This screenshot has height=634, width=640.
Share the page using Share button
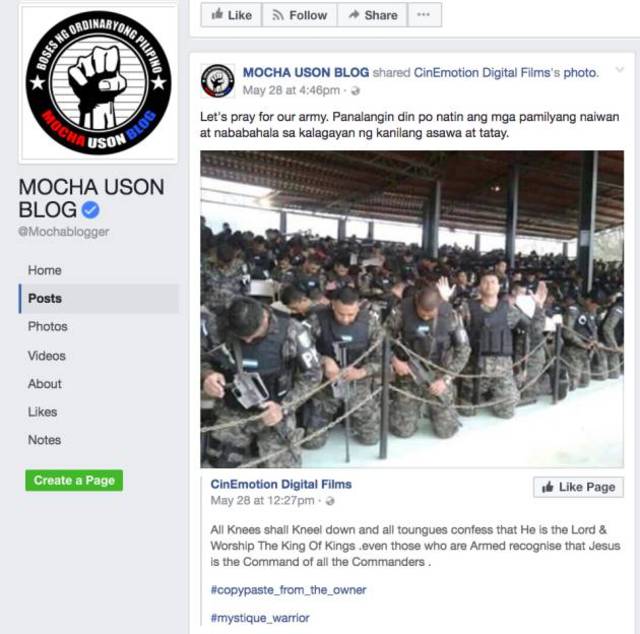pos(372,15)
